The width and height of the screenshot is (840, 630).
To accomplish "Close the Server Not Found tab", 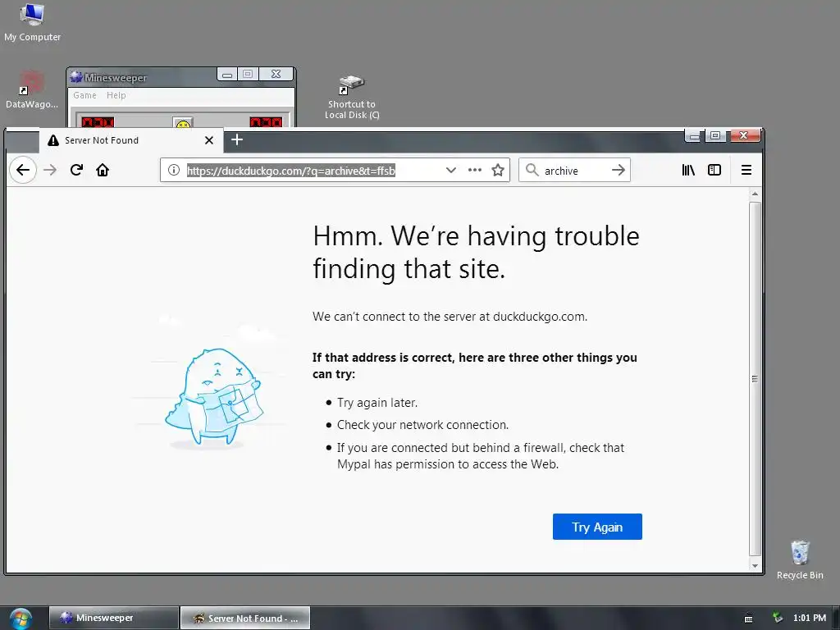I will click(209, 140).
